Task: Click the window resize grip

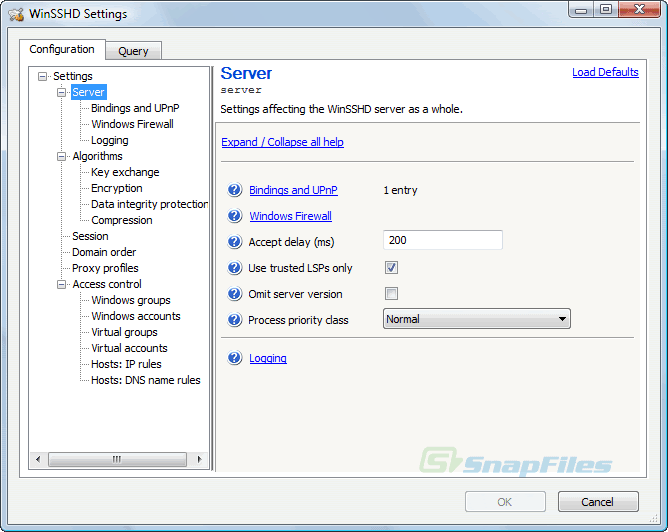Action: [654, 518]
